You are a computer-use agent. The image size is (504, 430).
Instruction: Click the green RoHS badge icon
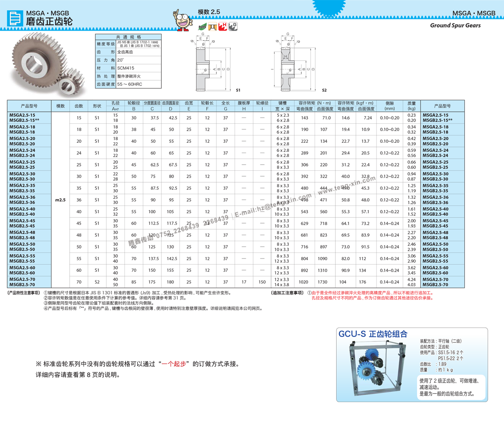[x=201, y=26]
